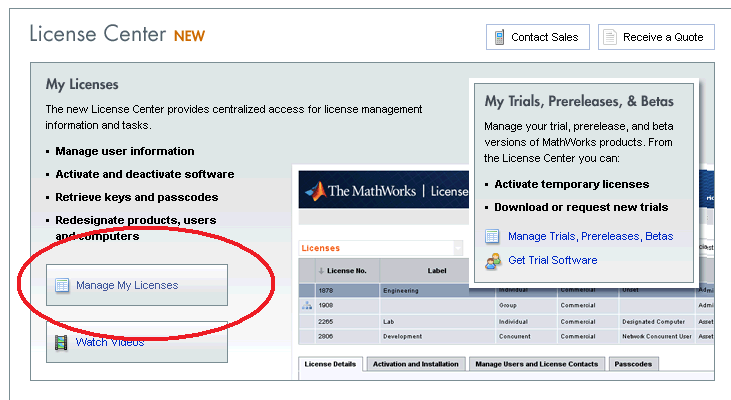Click the Label column header
The width and height of the screenshot is (731, 400).
(437, 270)
